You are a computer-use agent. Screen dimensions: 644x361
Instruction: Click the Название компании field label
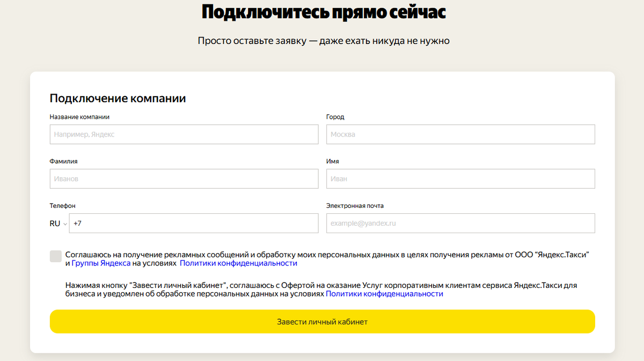pyautogui.click(x=79, y=117)
